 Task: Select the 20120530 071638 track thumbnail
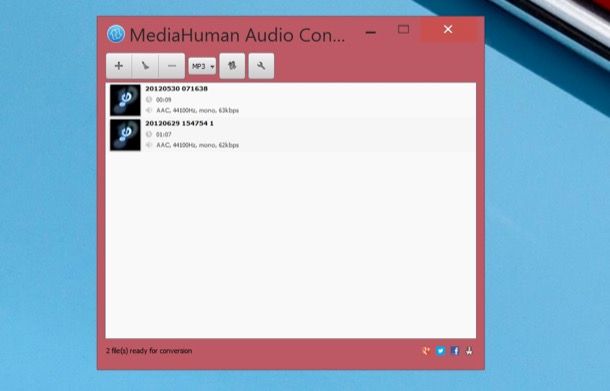tap(125, 100)
